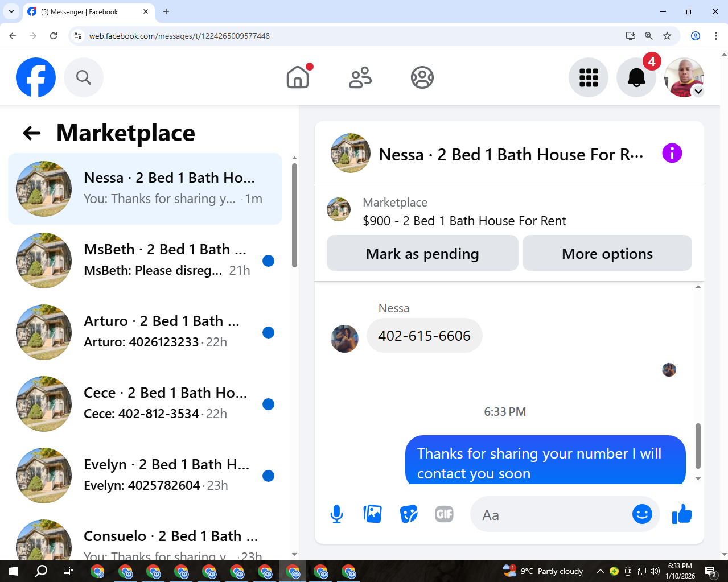This screenshot has height=582, width=728.
Task: Click the voice clip microphone icon
Action: (337, 514)
